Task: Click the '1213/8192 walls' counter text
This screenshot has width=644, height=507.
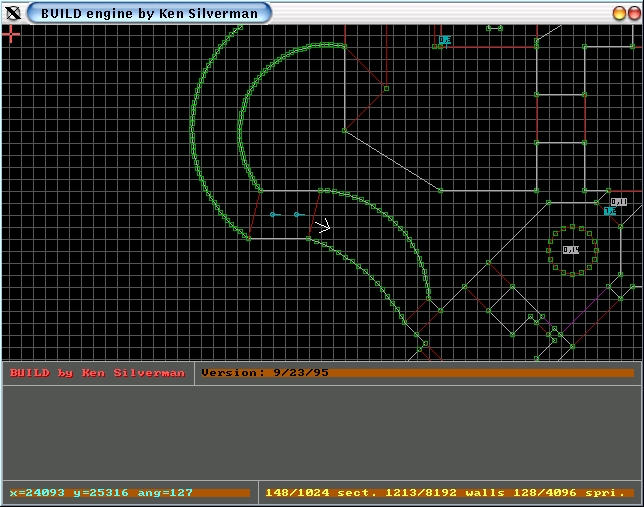Action: tap(445, 492)
